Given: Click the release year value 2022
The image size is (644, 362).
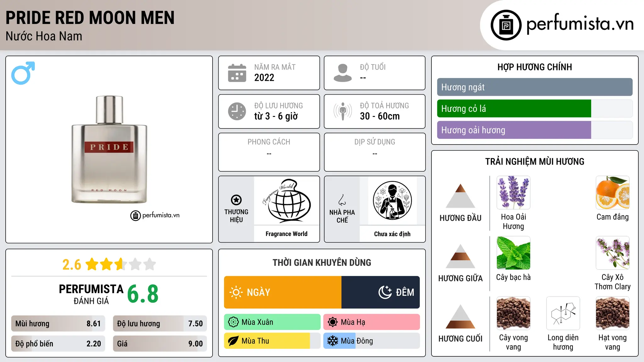Looking at the screenshot, I should [x=264, y=78].
